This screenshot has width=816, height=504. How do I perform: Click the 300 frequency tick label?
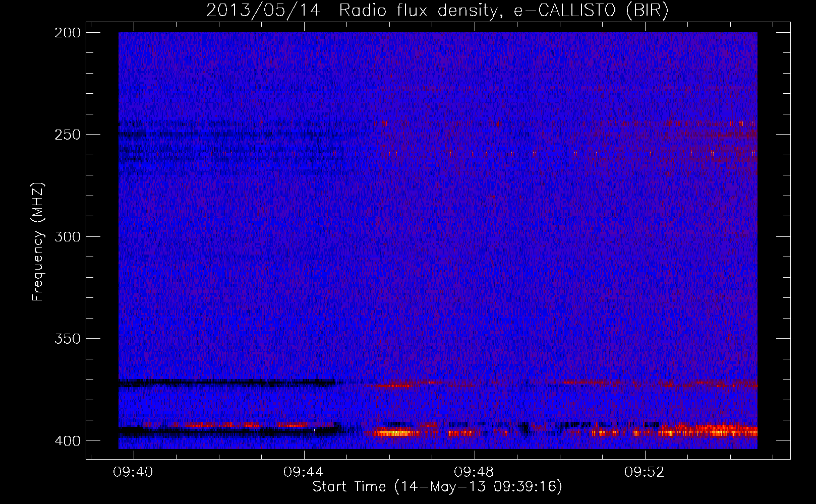tap(68, 237)
